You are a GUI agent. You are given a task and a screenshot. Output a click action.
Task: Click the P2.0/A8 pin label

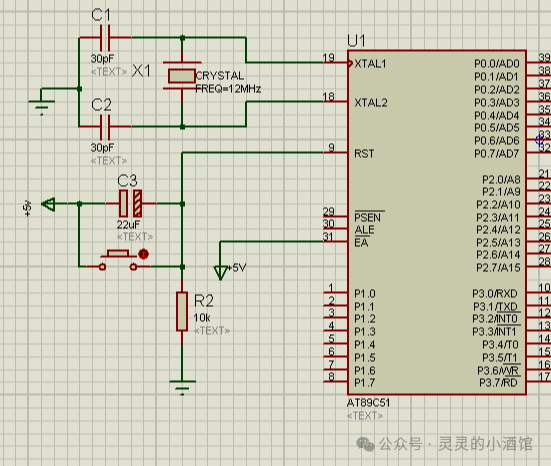click(x=501, y=180)
